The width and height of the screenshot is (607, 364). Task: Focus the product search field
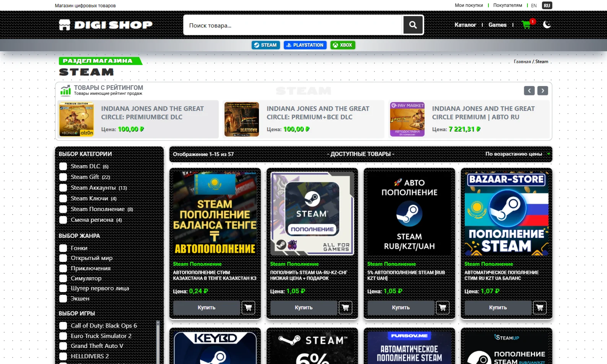click(x=293, y=25)
